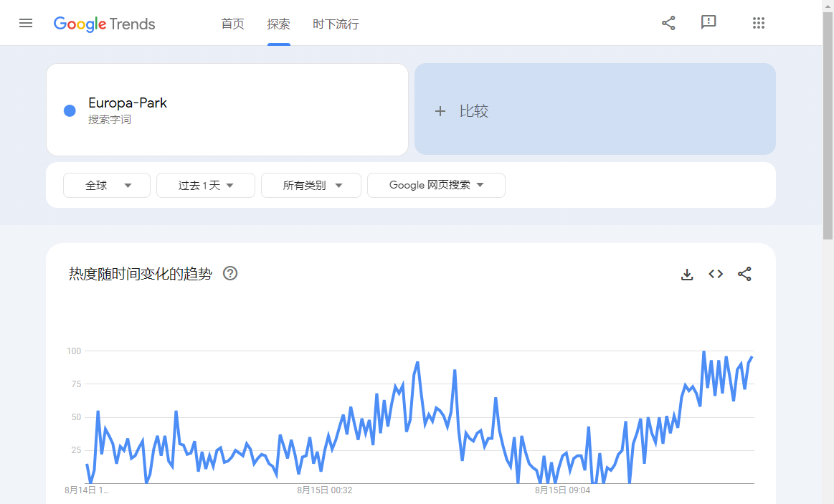Open the 全球 region dropdown
Screen dimensions: 834x504
107,185
